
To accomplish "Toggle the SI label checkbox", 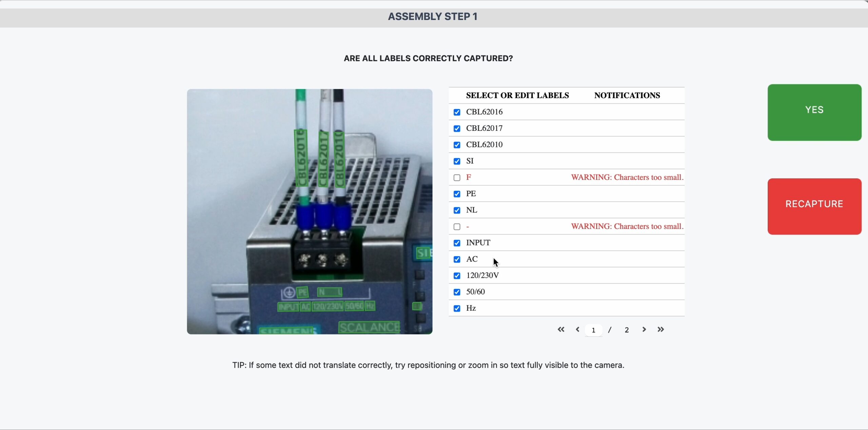I will coord(457,161).
